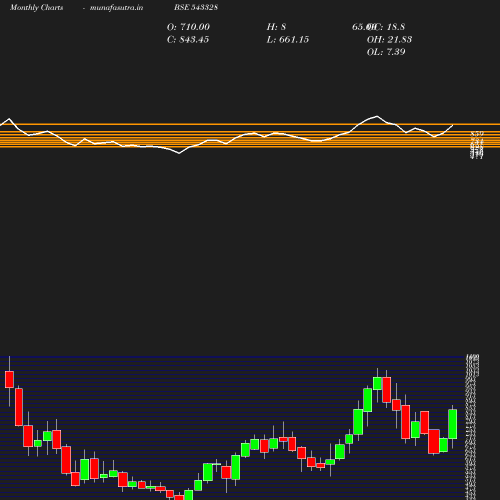Click the "Monthly Charts" title text
Viewport: 500px width, 500px height.
(x=37, y=7)
